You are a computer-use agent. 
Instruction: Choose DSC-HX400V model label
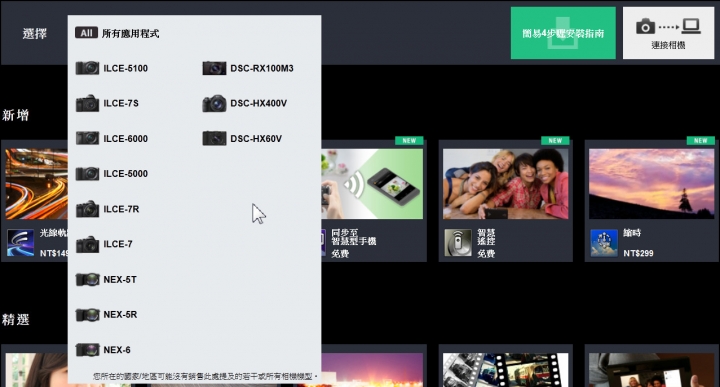point(259,103)
